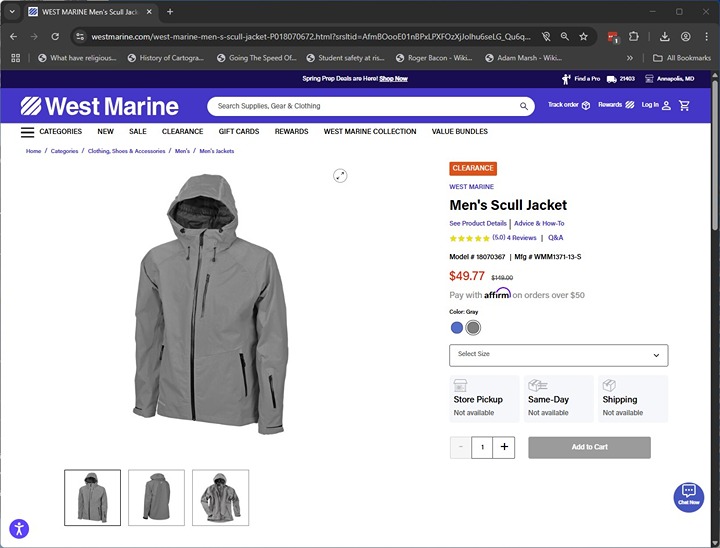Click the West Marine logo
The width and height of the screenshot is (720, 548).
click(x=100, y=106)
